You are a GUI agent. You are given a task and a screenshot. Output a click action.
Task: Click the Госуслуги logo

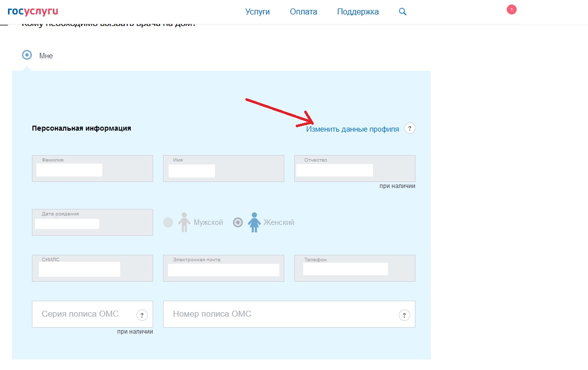coord(32,11)
